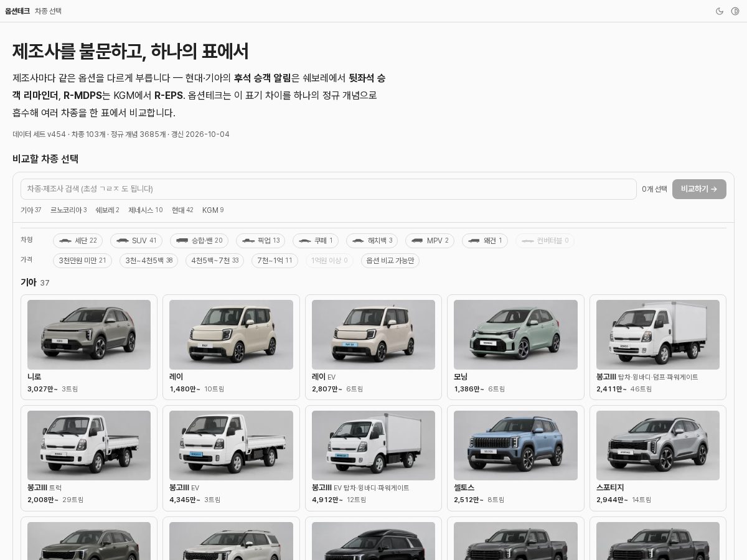This screenshot has height=560, width=747.
Task: Click the 14트림 count on 스포티지 card
Action: (642, 500)
